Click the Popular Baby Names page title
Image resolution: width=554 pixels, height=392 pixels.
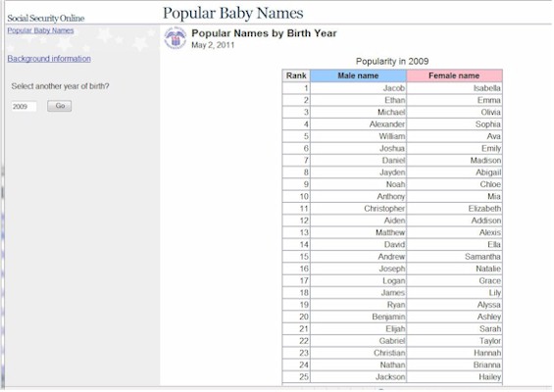[232, 13]
